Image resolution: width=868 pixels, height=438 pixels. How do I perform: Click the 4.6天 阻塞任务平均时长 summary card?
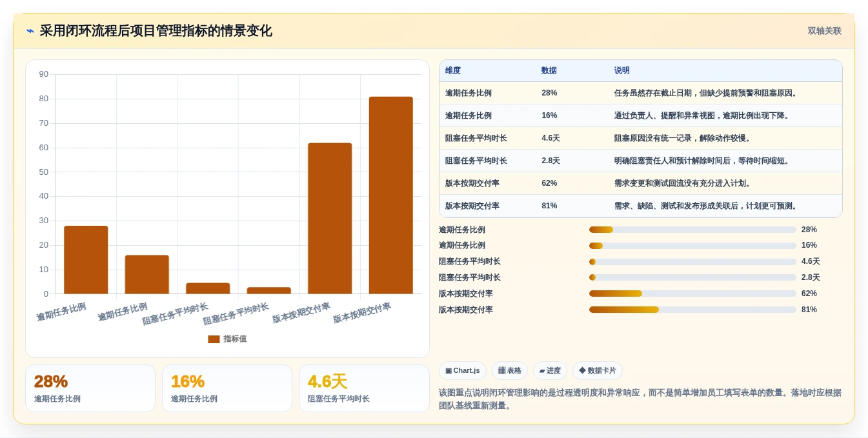coord(364,388)
